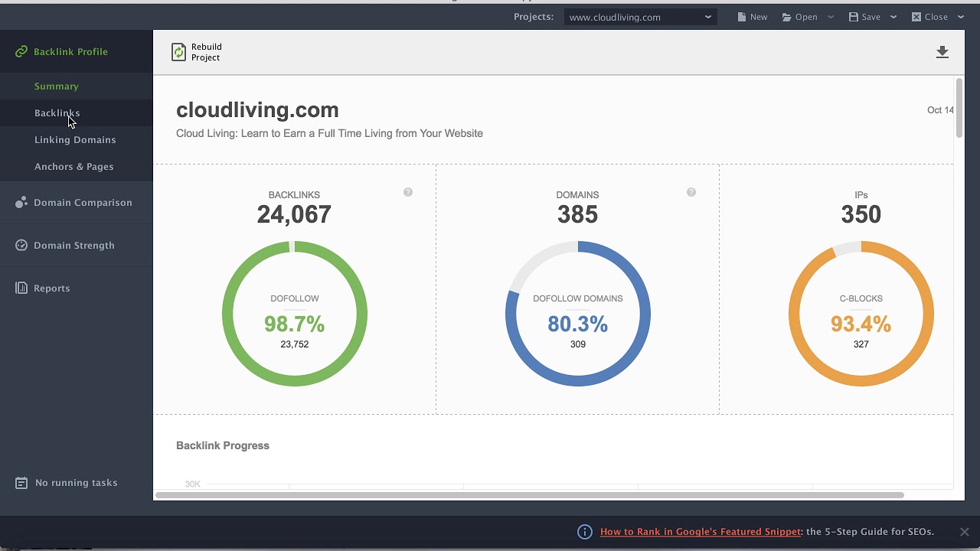Click the Close project X icon
The height and width of the screenshot is (551, 980).
pyautogui.click(x=916, y=17)
